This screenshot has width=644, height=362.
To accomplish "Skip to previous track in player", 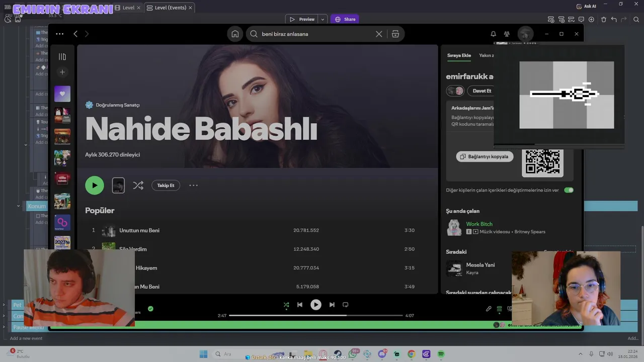I will pyautogui.click(x=300, y=305).
